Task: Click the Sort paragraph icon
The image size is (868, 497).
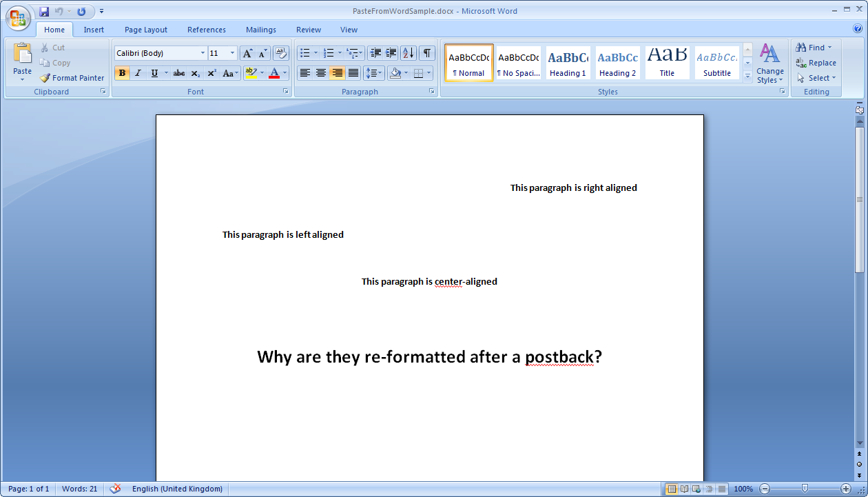Action: coord(408,53)
